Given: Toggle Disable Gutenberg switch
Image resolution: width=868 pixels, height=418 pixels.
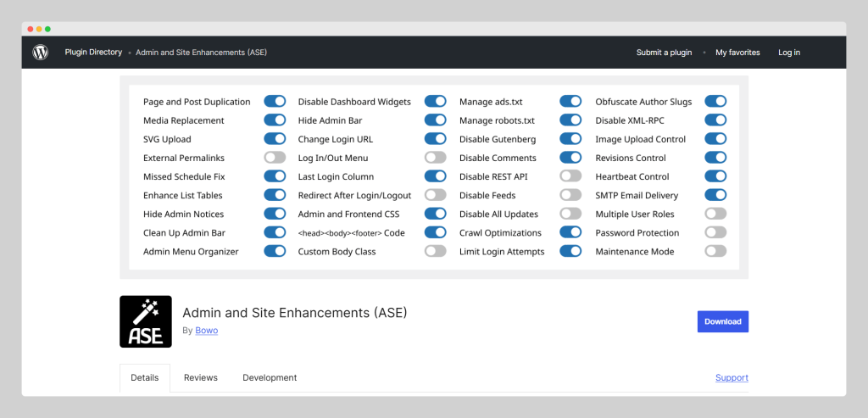Looking at the screenshot, I should coord(570,139).
